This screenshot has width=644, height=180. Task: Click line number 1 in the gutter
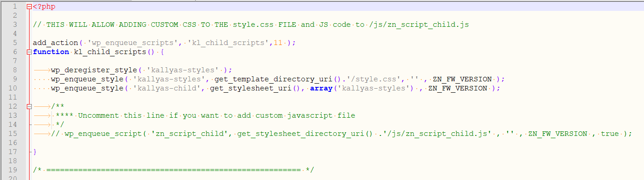click(x=15, y=6)
